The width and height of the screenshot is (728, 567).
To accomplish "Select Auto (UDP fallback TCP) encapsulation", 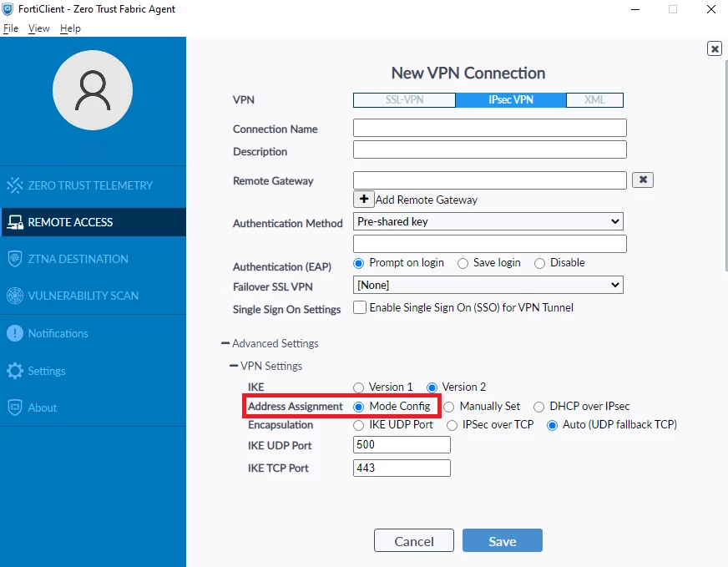I will 552,425.
